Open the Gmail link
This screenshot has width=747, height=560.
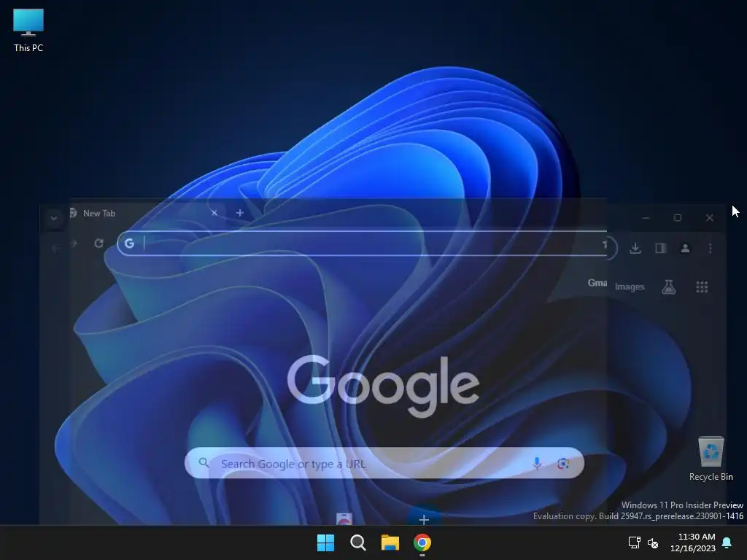coord(597,283)
